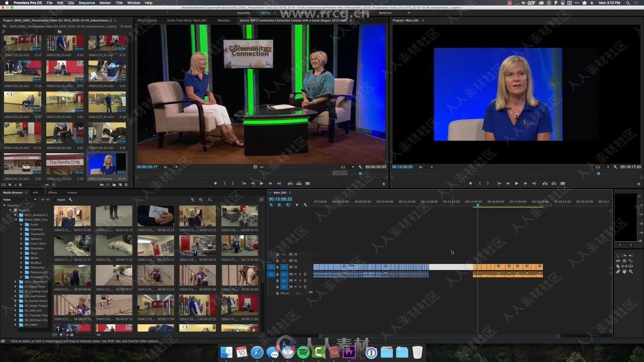644x362 pixels.
Task: Click Insert button in Source monitor
Action: 290,184
